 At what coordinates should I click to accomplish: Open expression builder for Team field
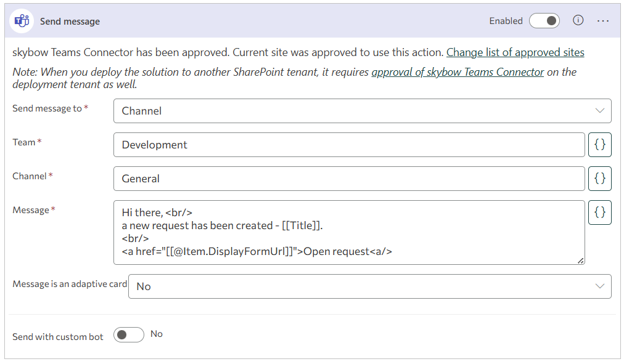(600, 145)
